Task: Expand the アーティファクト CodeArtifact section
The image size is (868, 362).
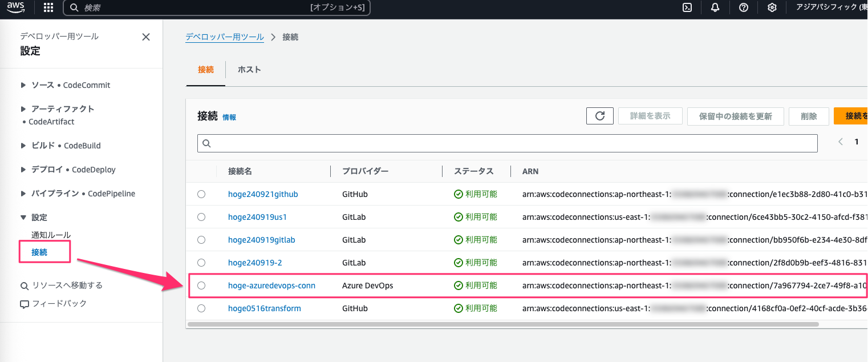Action: (23, 109)
